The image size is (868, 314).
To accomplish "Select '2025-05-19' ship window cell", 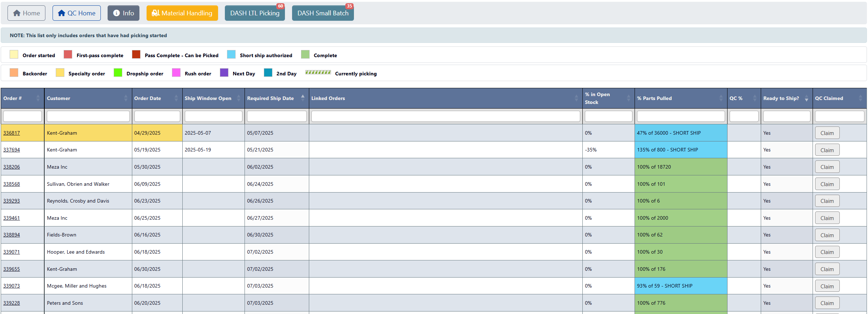I will point(213,150).
